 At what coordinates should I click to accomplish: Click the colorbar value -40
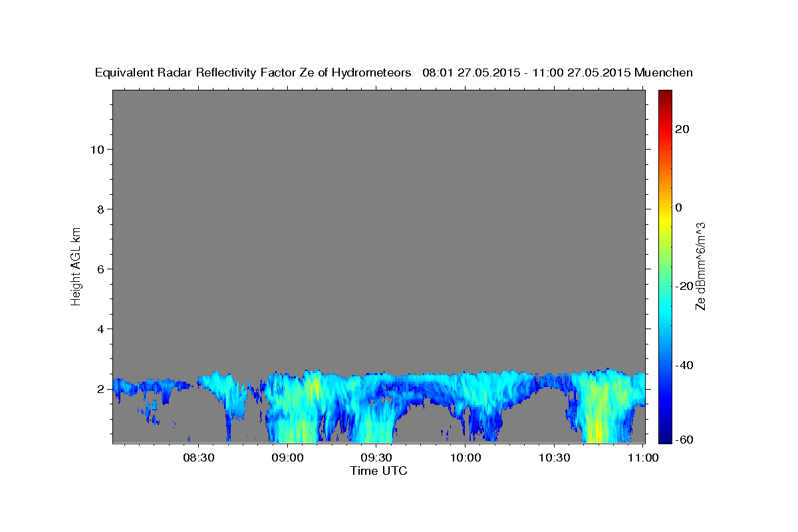pos(685,365)
